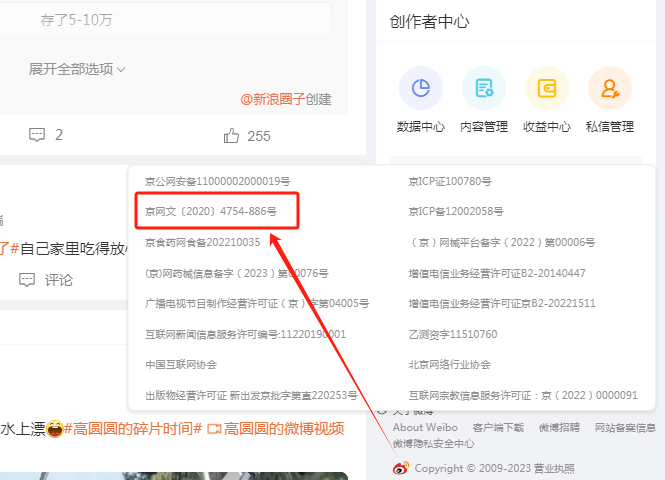Open the 高圆圆的微博视频 link
The image size is (665, 480).
284,429
